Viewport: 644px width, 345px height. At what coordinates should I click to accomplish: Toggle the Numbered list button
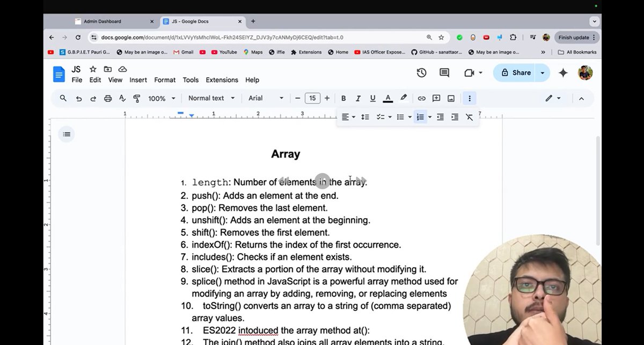click(420, 117)
